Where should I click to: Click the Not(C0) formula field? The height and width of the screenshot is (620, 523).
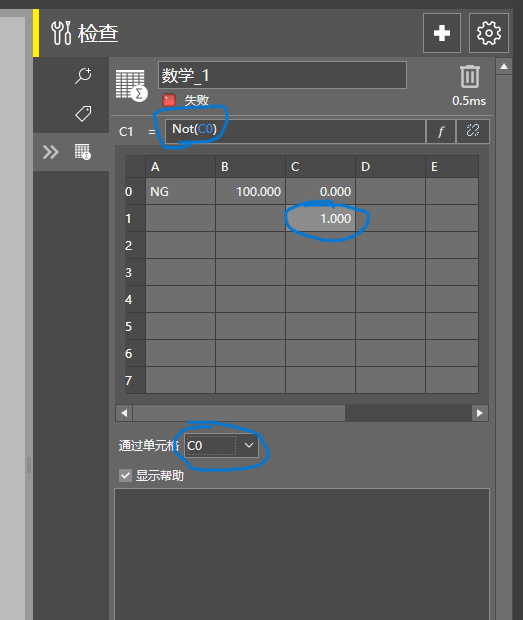tap(295, 131)
